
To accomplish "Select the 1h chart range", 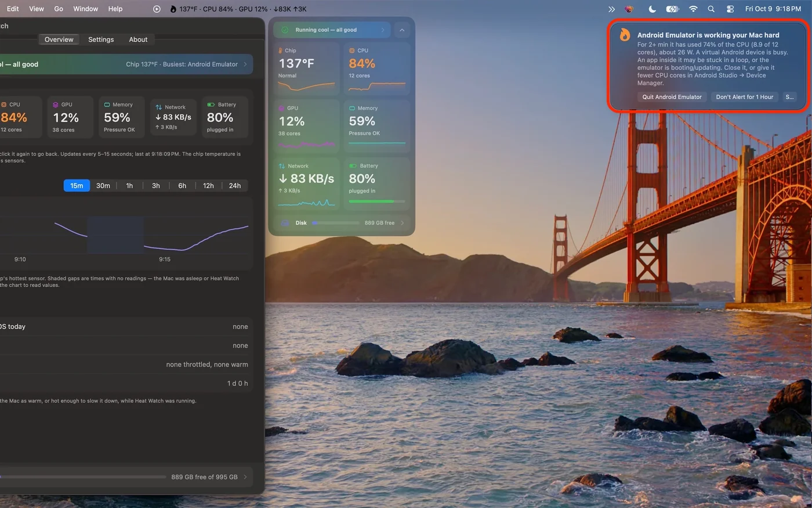I will point(129,186).
